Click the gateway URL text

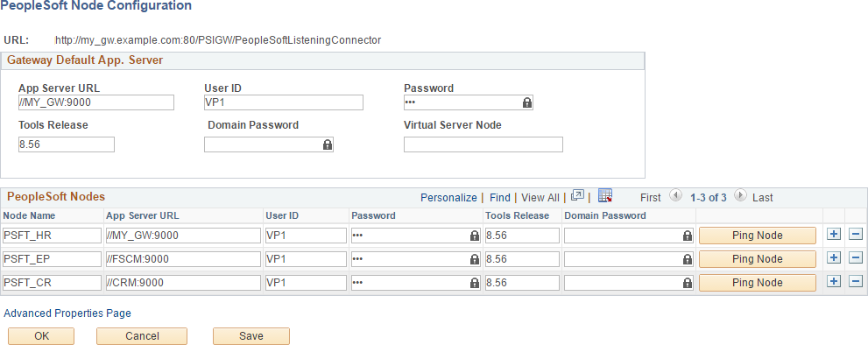[218, 40]
